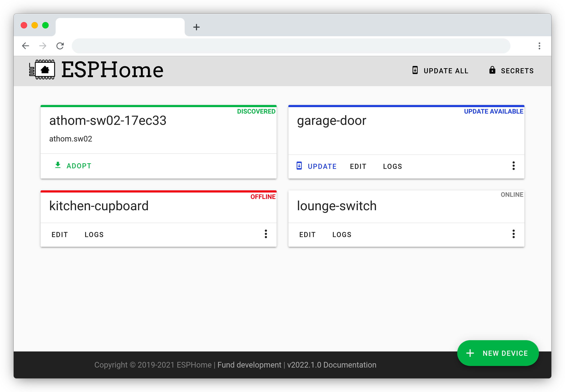Click the three-dot menu icon for lounge-switch
Viewport: 565px width, 392px height.
(513, 234)
